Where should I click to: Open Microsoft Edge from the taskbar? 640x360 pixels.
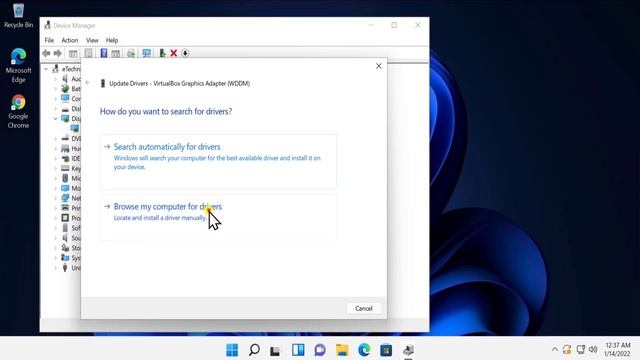tap(364, 350)
